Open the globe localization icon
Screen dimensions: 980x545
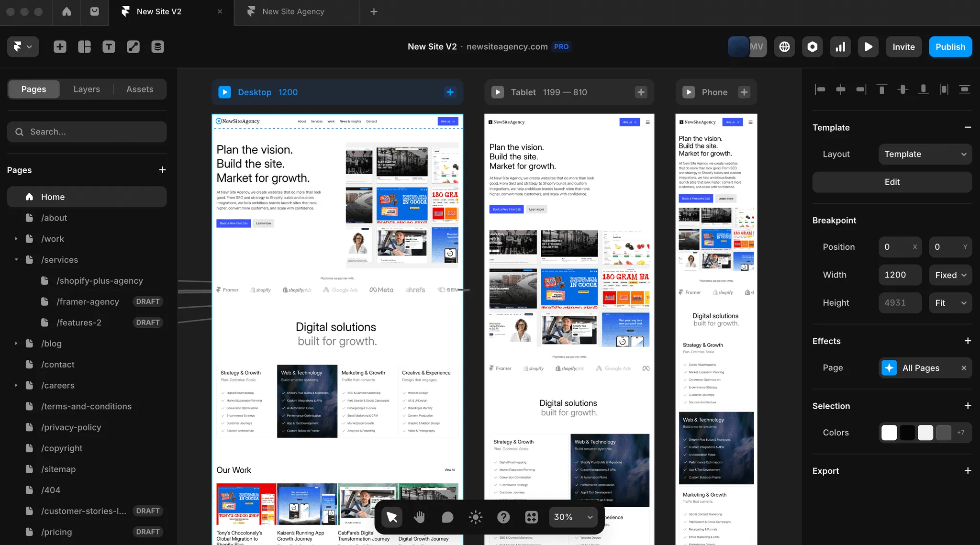pos(784,46)
